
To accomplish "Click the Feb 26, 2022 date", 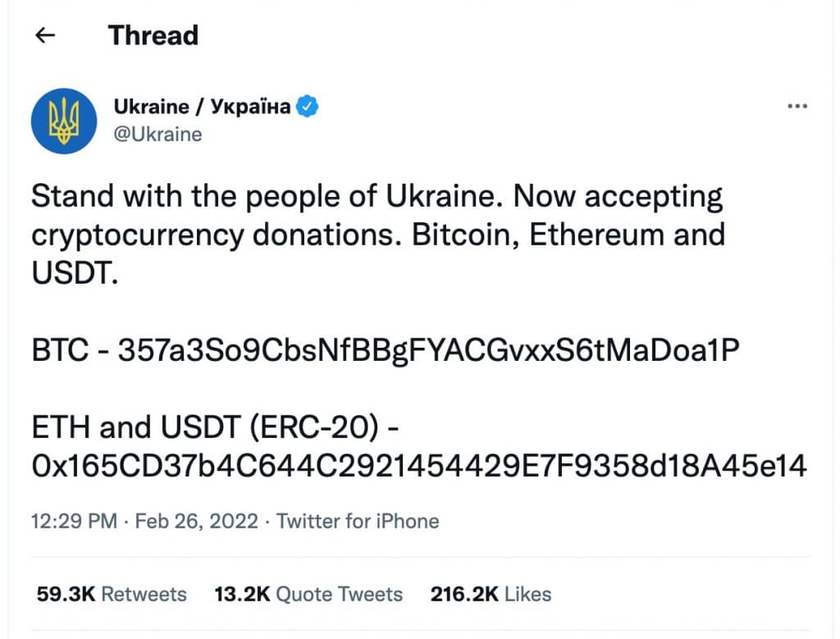I will point(197,521).
